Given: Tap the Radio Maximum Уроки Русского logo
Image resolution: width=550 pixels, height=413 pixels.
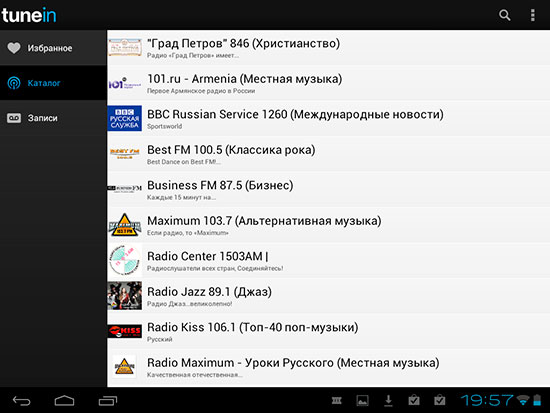Looking at the screenshot, I should (125, 367).
